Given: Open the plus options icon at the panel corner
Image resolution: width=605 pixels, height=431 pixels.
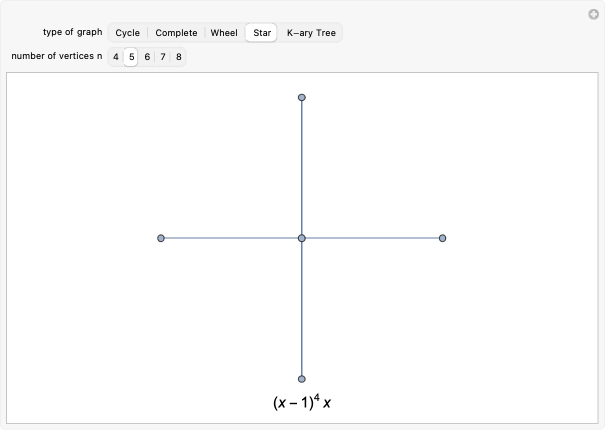Looking at the screenshot, I should pyautogui.click(x=593, y=15).
